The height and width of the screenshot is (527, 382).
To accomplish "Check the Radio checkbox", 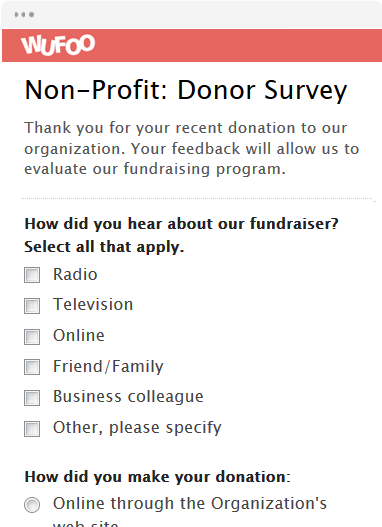I will click(32, 275).
